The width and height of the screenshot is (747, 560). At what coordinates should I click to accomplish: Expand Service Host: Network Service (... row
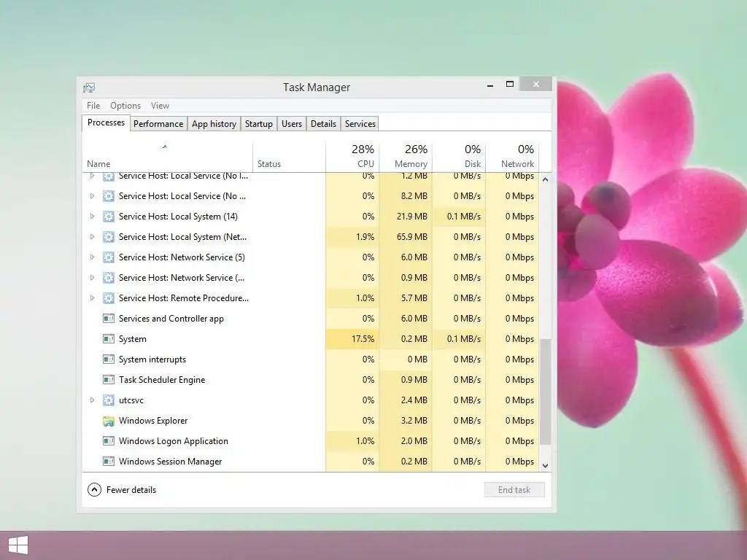tap(92, 278)
